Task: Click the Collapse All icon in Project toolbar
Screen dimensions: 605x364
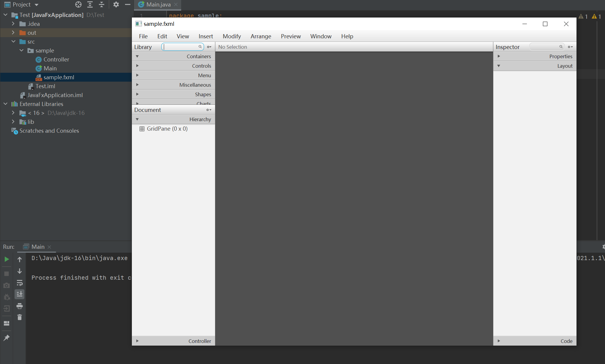Action: (x=102, y=4)
